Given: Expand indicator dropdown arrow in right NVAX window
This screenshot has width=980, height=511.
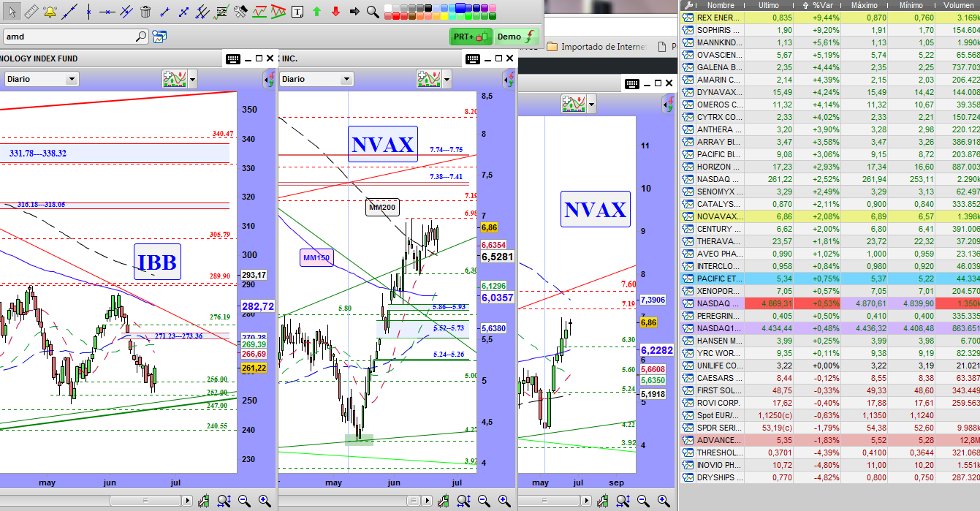Looking at the screenshot, I should 591,104.
